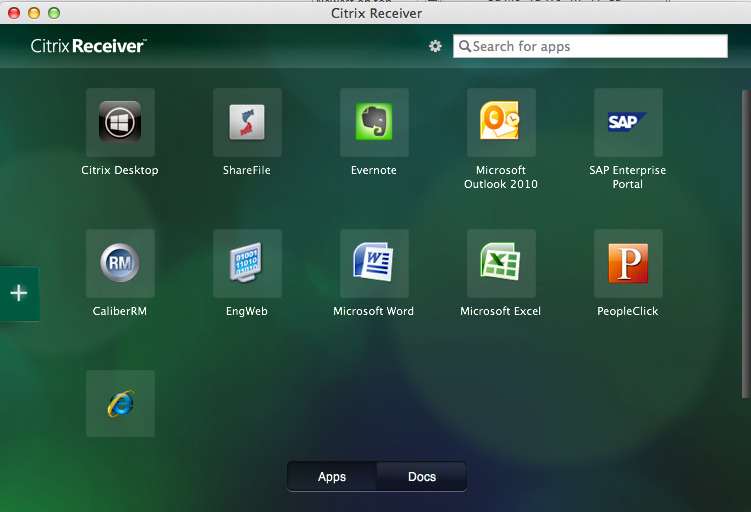Screen dimensions: 751x512
Task: Click the magnifying glass search icon
Action: [x=464, y=46]
